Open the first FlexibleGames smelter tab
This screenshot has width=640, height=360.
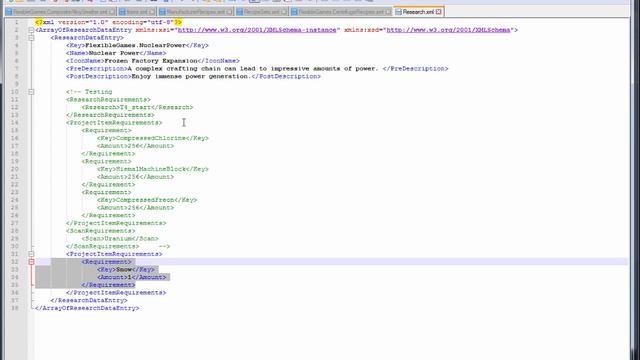point(60,12)
